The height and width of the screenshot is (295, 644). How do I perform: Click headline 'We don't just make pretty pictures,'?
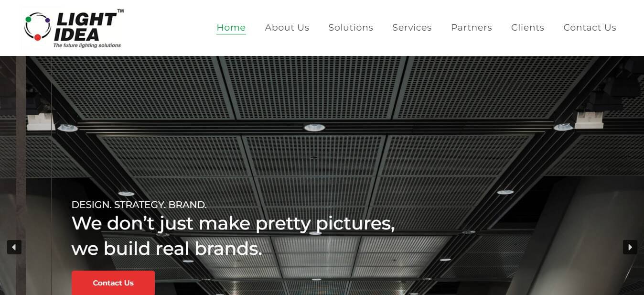[x=233, y=223]
